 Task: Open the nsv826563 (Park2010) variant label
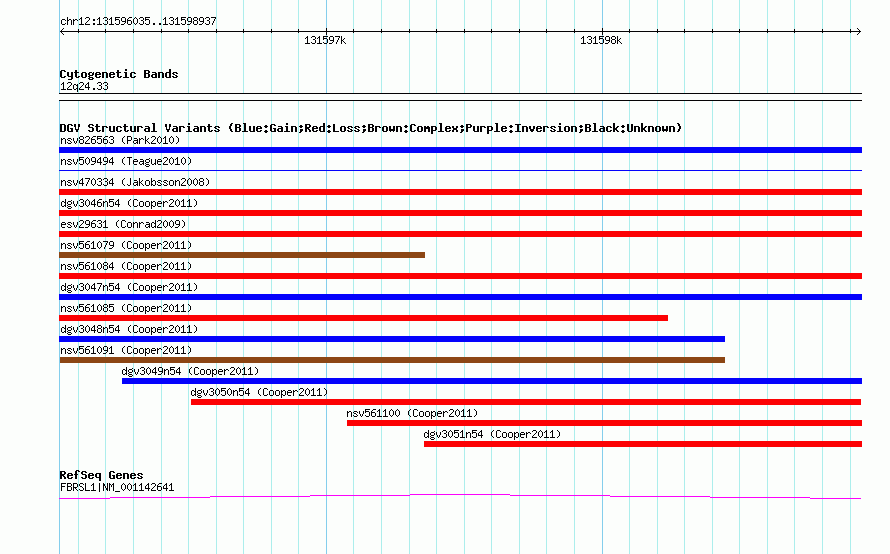[120, 140]
